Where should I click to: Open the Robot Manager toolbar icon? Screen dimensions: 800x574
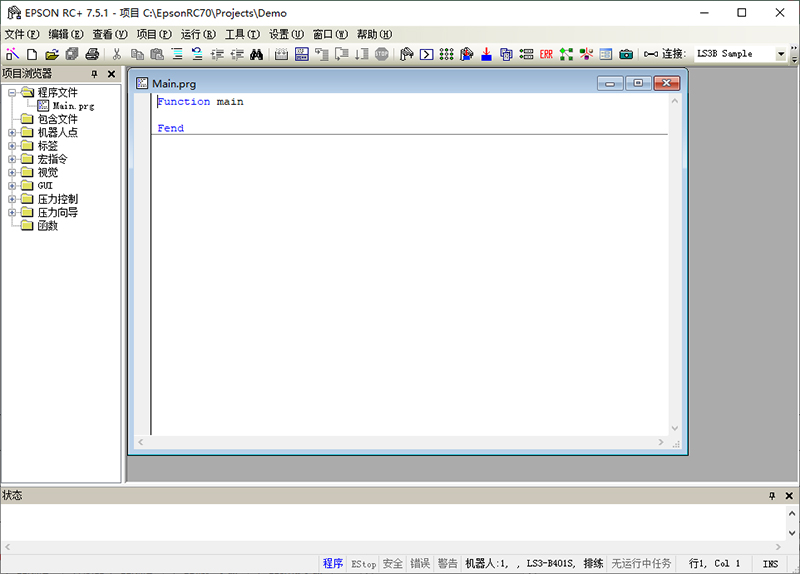click(x=406, y=54)
